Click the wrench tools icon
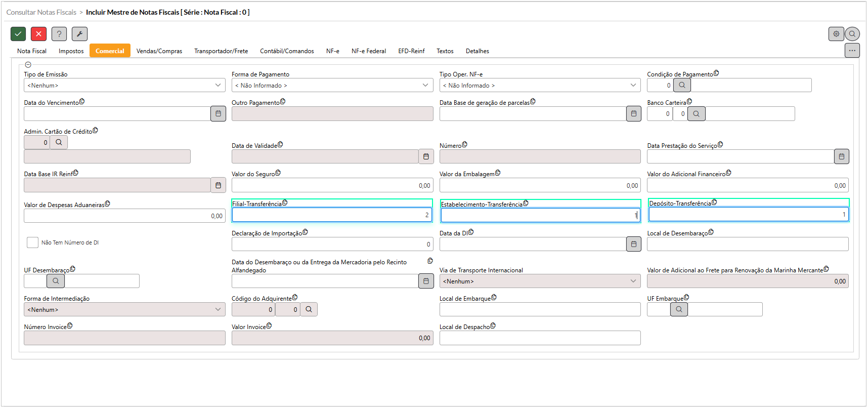The height and width of the screenshot is (407, 868). [79, 34]
